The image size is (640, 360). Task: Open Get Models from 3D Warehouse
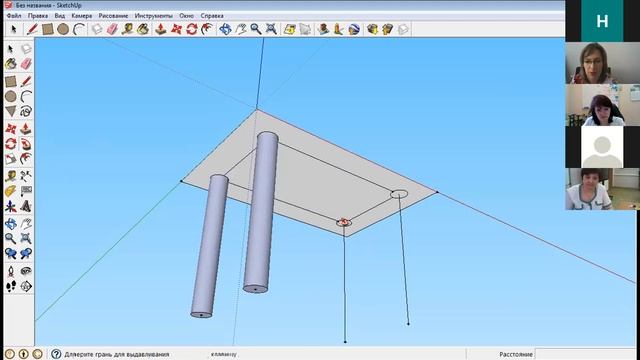pos(372,29)
